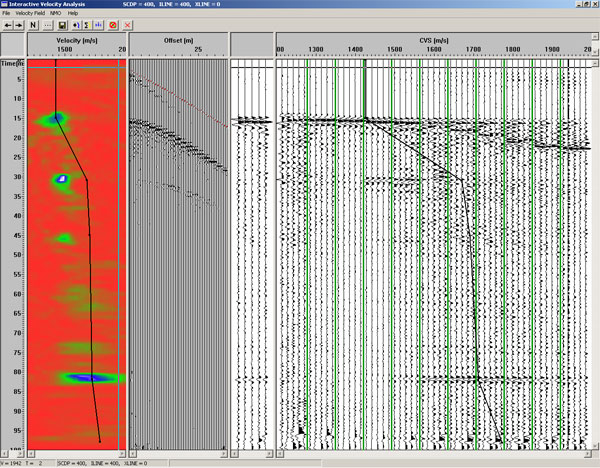
Task: Click the sigma (Σ) toolbar icon
Action: point(88,23)
